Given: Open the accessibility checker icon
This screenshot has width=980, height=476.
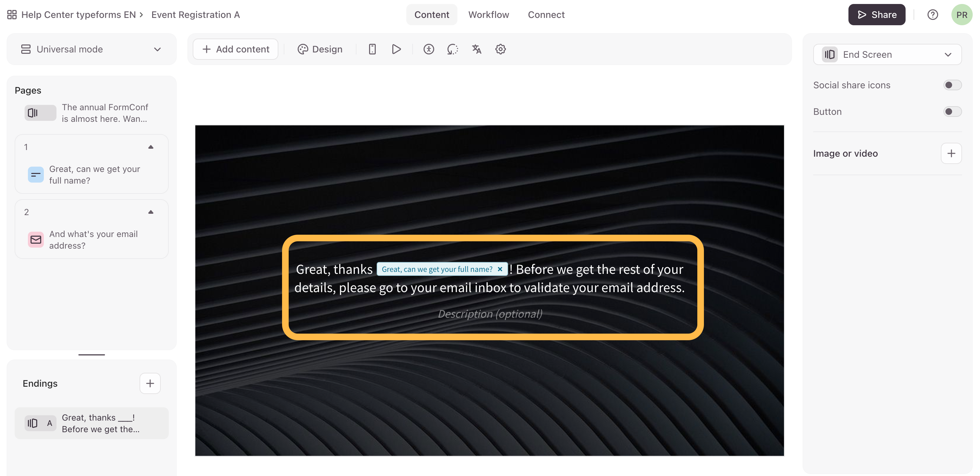Looking at the screenshot, I should point(428,49).
